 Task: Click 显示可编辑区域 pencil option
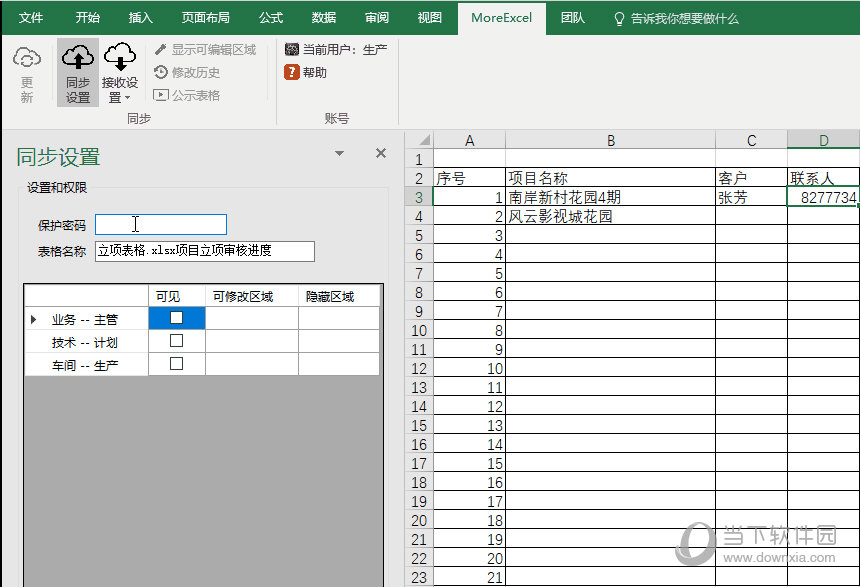(x=205, y=50)
